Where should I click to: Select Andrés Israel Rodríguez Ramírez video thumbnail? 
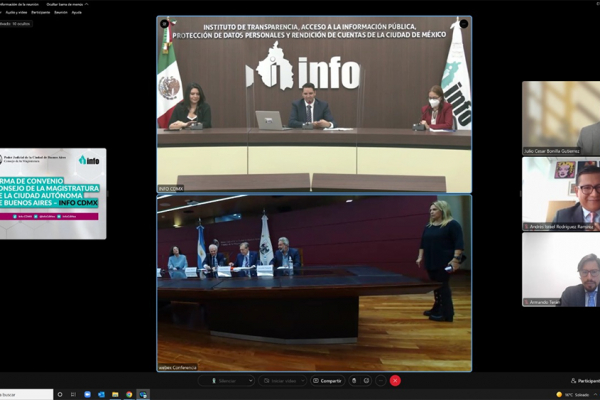[561, 194]
